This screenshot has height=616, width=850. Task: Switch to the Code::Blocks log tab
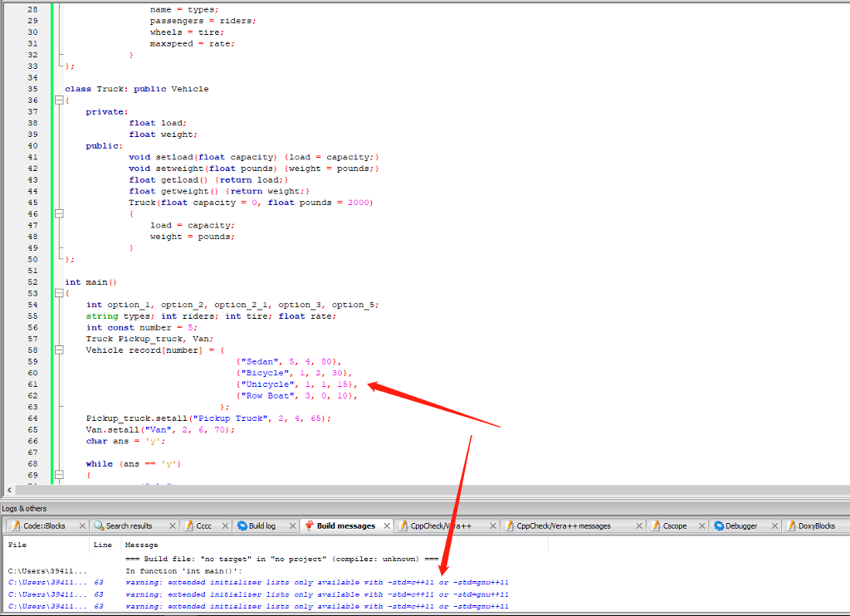44,526
